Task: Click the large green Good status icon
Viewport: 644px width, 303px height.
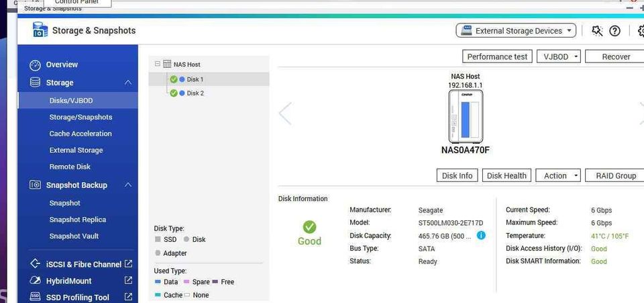Action: point(309,227)
